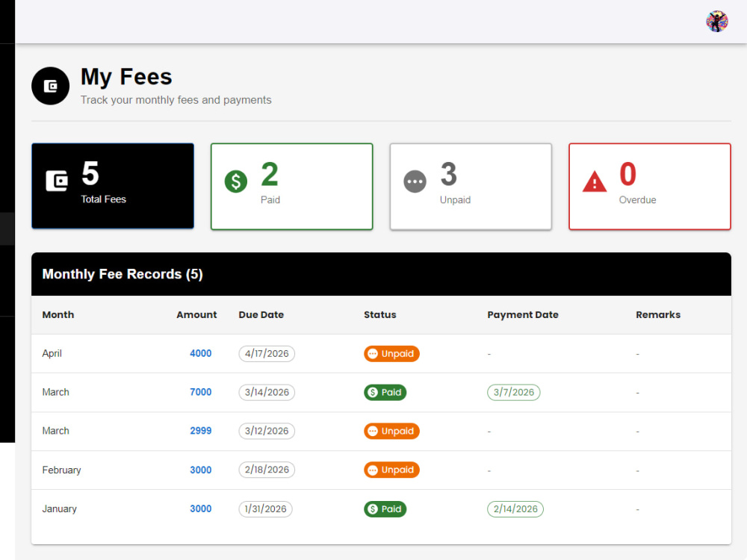Click the due date chip 1/31/2026
This screenshot has height=560, width=747.
[x=265, y=509]
